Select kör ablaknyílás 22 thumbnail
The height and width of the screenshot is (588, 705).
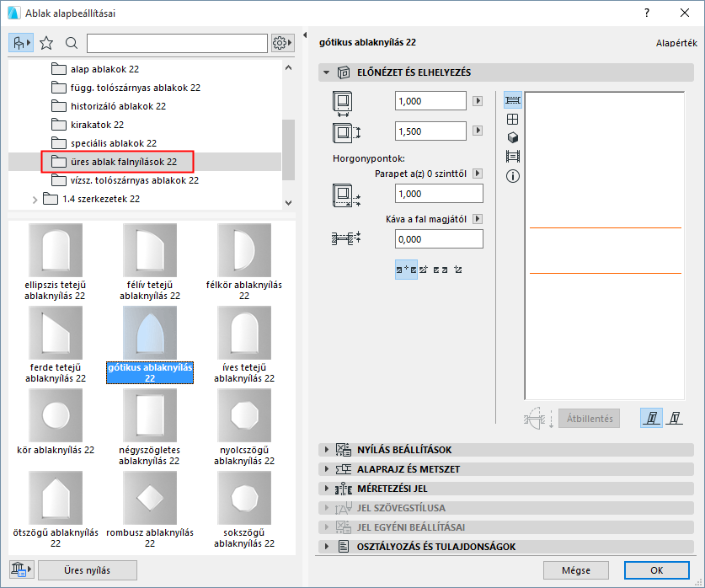[x=56, y=415]
